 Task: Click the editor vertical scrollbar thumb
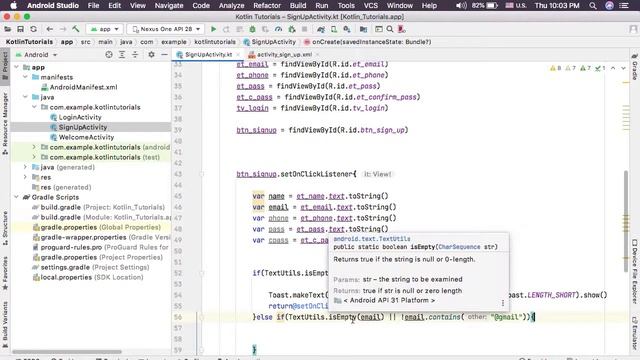(626, 221)
